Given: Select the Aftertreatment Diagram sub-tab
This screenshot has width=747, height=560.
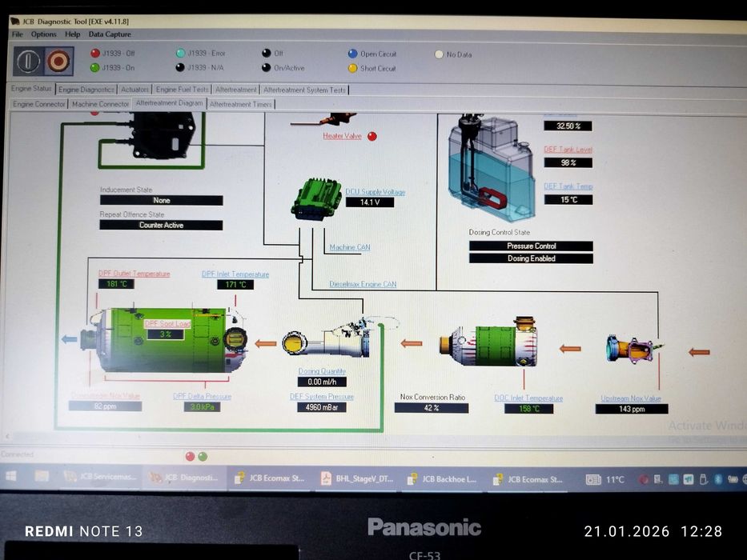Looking at the screenshot, I should tap(169, 103).
